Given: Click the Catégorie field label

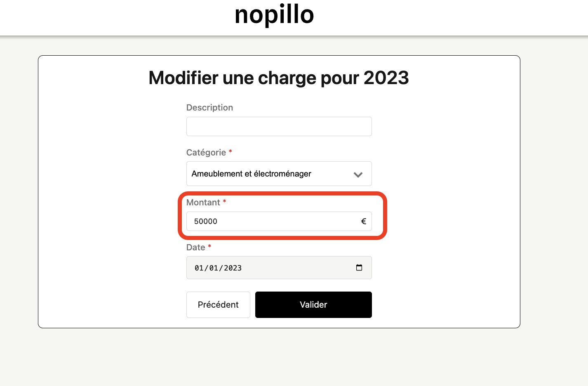Looking at the screenshot, I should [x=206, y=153].
